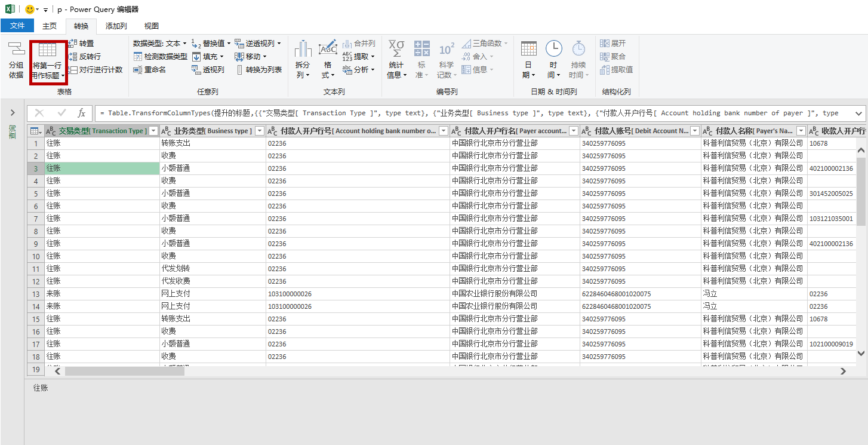Click the table corner menu icon
Viewport: 868px width, 445px height.
[x=36, y=131]
